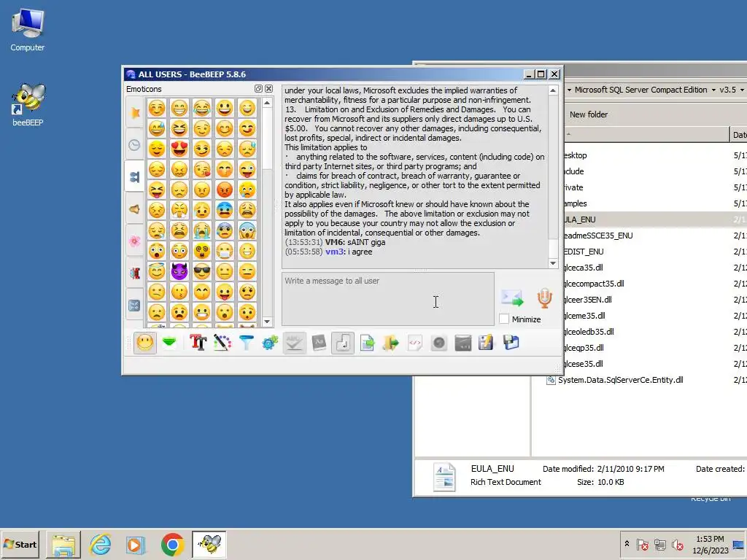Click the message input field
This screenshot has height=560, width=747.
(x=388, y=299)
